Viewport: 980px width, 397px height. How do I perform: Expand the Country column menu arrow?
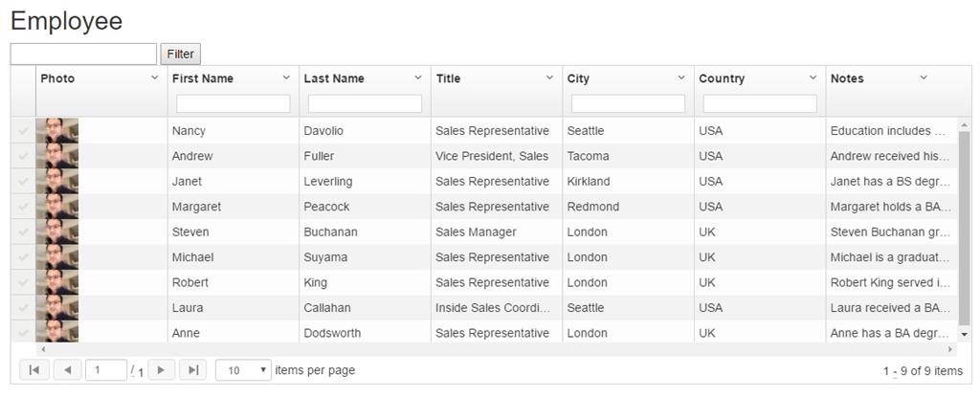813,77
